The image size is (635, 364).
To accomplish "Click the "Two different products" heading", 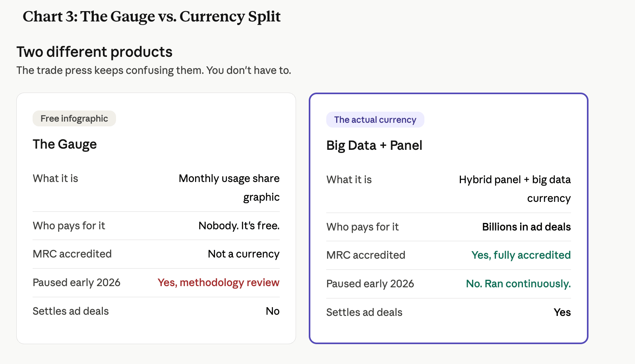I will coord(94,52).
